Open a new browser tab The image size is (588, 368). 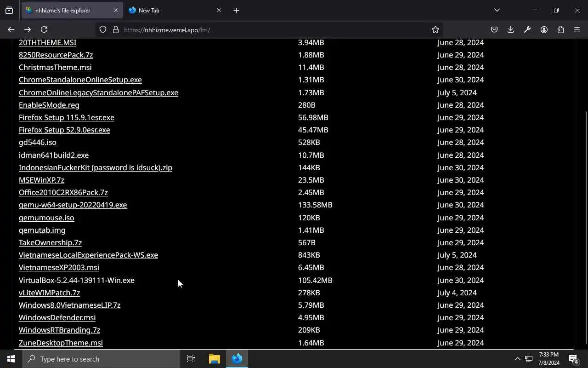(x=236, y=10)
